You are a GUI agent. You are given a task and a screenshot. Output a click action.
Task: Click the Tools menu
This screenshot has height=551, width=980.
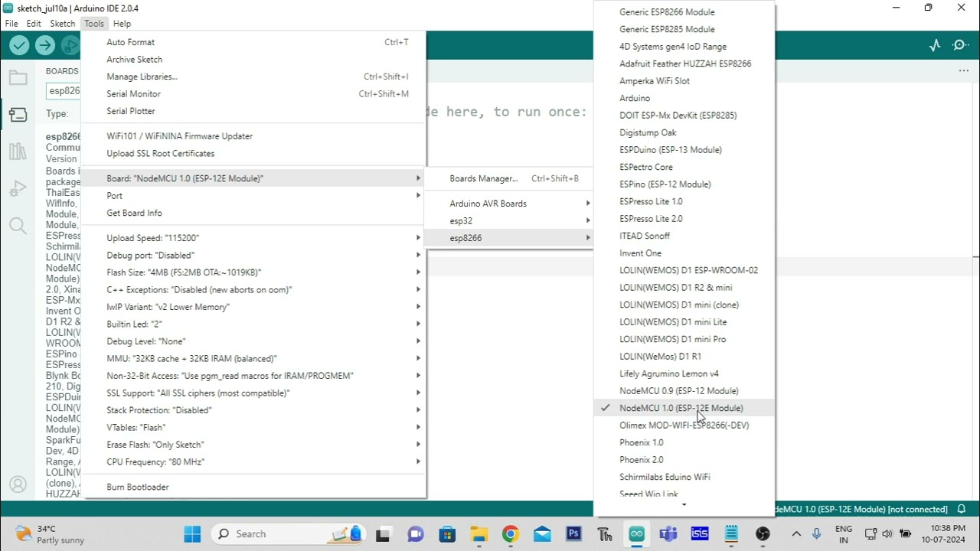[94, 24]
